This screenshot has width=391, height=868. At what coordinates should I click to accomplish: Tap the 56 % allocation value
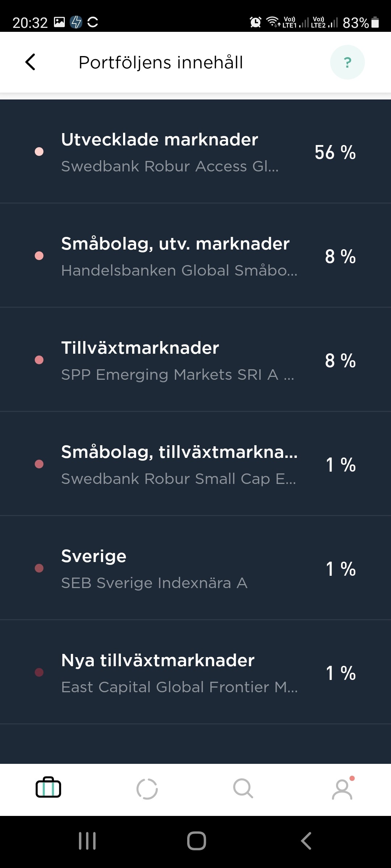click(x=335, y=152)
